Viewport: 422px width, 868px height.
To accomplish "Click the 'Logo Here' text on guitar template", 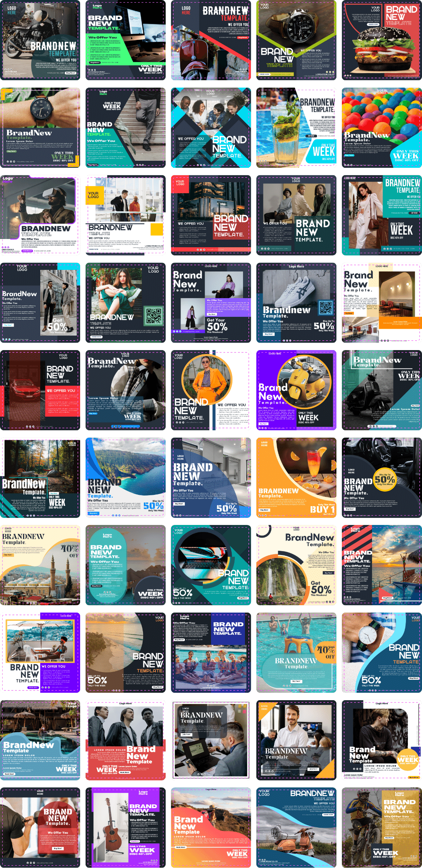I will click(x=143, y=793).
